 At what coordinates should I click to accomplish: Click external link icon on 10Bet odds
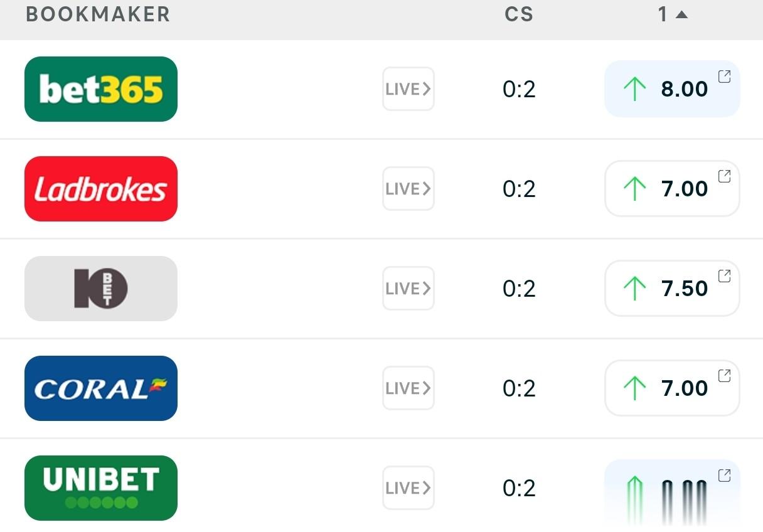click(724, 276)
